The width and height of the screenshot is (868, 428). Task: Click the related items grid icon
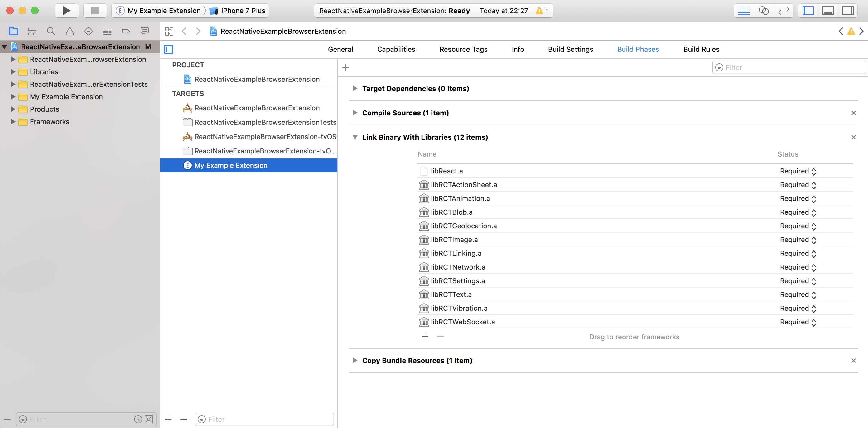coord(169,32)
